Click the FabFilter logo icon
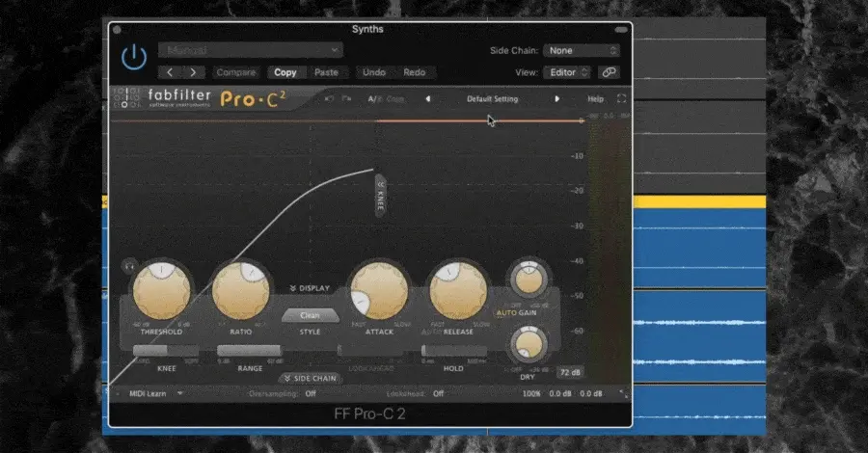Image resolution: width=868 pixels, height=453 pixels. [125, 98]
